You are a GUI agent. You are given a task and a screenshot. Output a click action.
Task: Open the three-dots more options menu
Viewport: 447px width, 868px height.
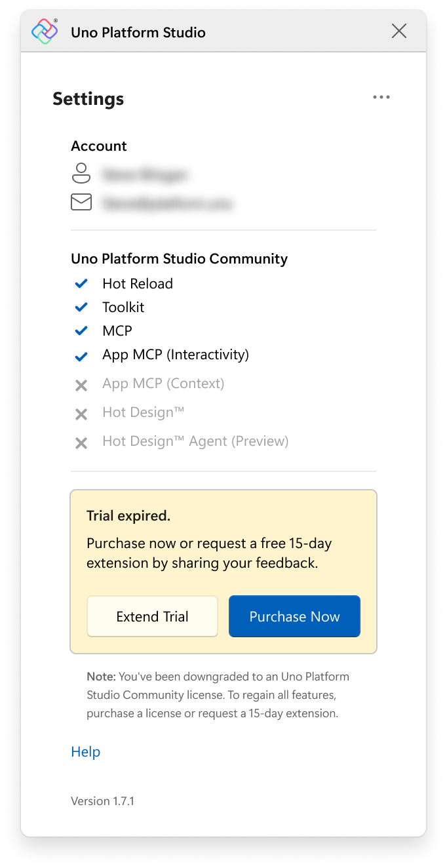[x=381, y=98]
